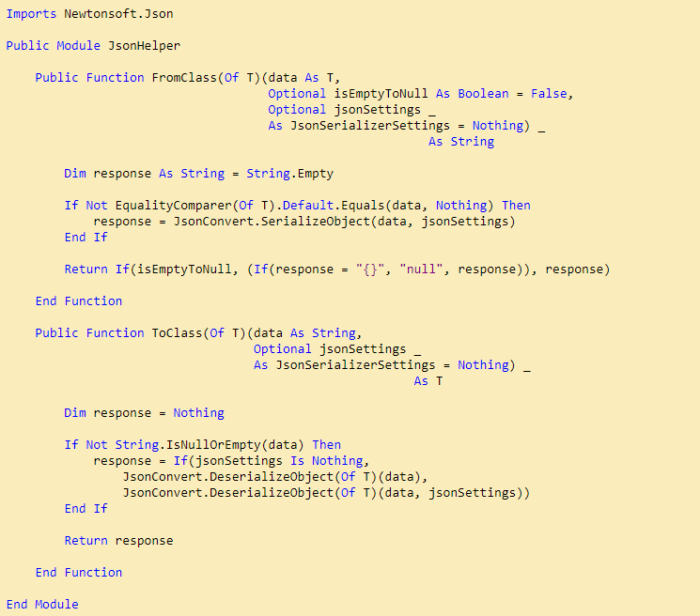The image size is (700, 616).
Task: Click 'jsonSettings Is Nothing' condition
Action: tap(280, 461)
